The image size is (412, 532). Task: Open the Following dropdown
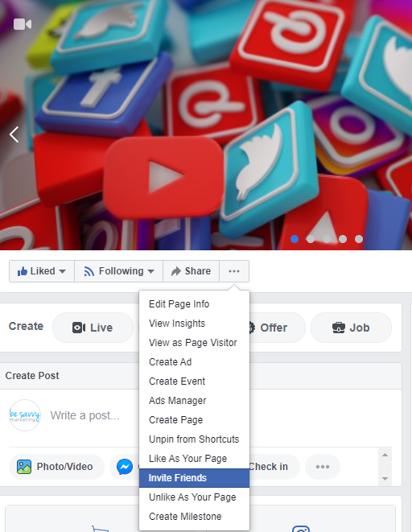(118, 271)
